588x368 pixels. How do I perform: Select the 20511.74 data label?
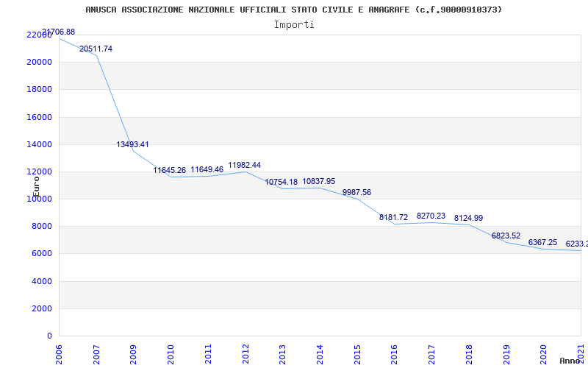[x=96, y=49]
